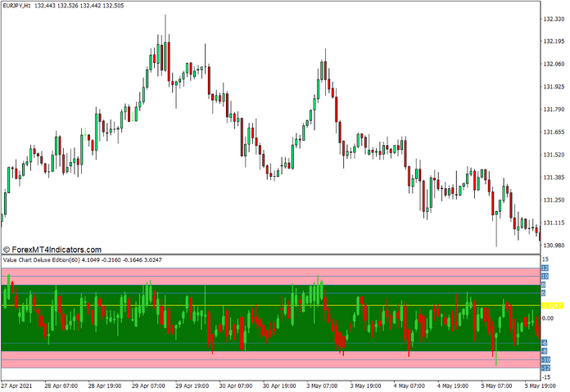The width and height of the screenshot is (570, 392).
Task: Click the 131.925 price axis label
Action: click(554, 87)
